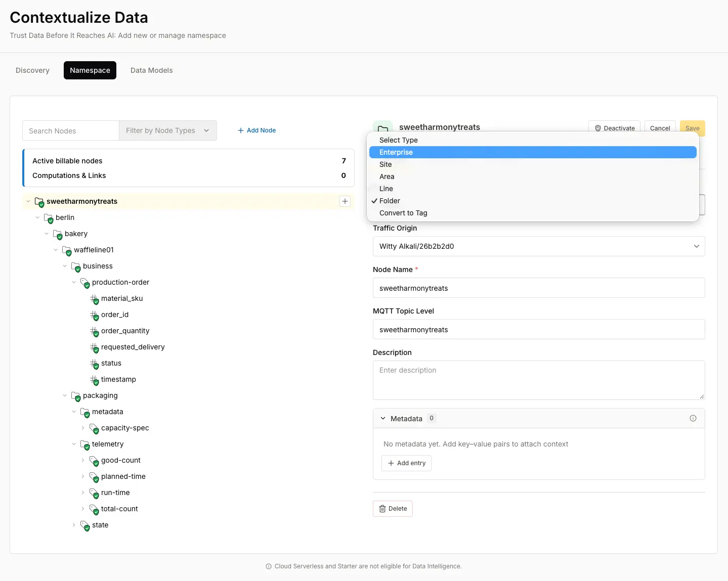The width and height of the screenshot is (728, 581).
Task: Expand the state node
Action: tap(73, 525)
